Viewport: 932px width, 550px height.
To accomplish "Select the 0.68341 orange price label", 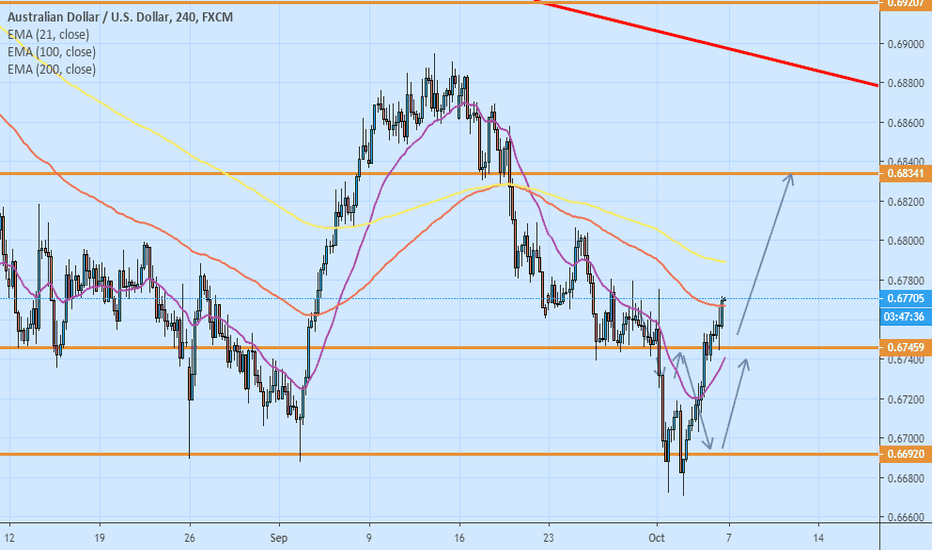I will coord(905,174).
